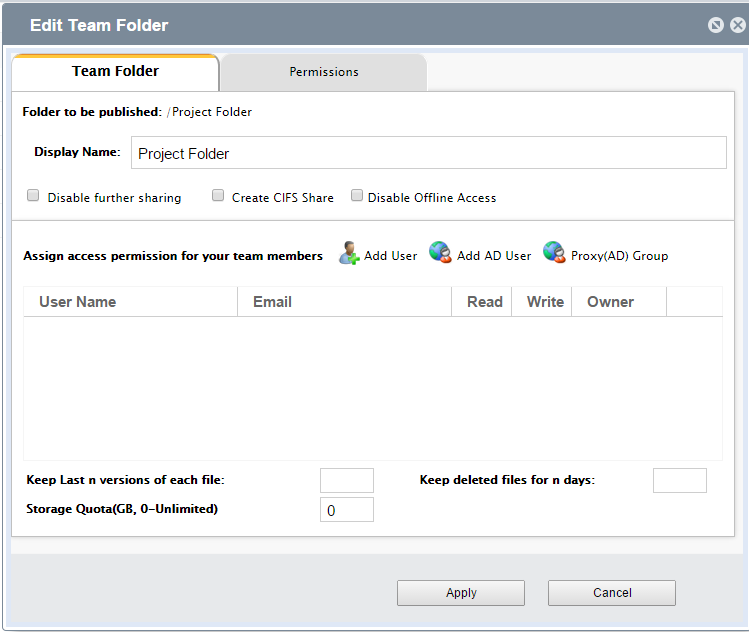Click the Storage Quota input box
749x632 pixels.
[346, 510]
